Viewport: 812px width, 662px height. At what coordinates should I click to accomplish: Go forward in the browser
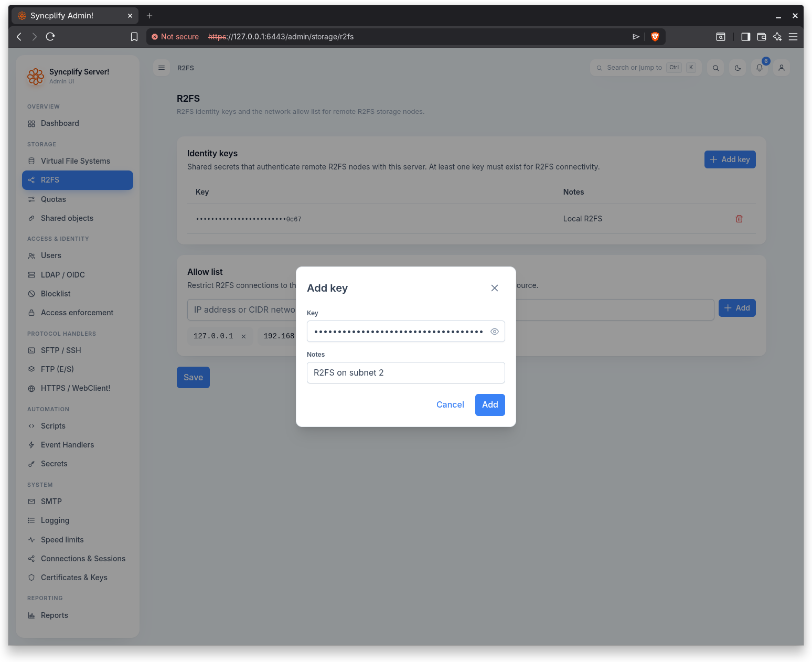click(35, 37)
